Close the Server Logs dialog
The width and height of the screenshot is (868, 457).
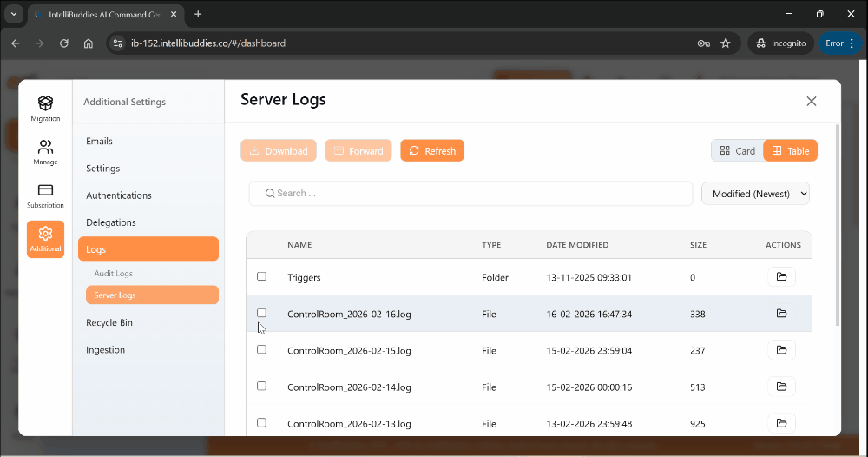811,102
